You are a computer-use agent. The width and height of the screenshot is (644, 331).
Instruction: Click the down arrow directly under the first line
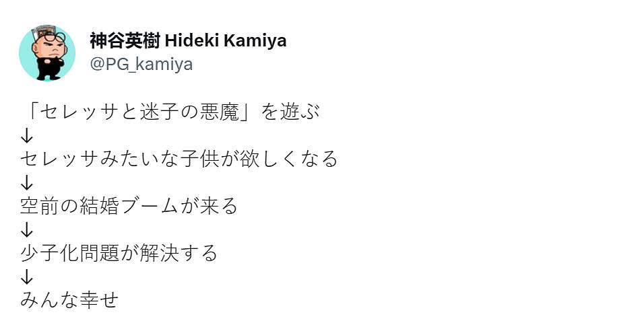pyautogui.click(x=27, y=135)
